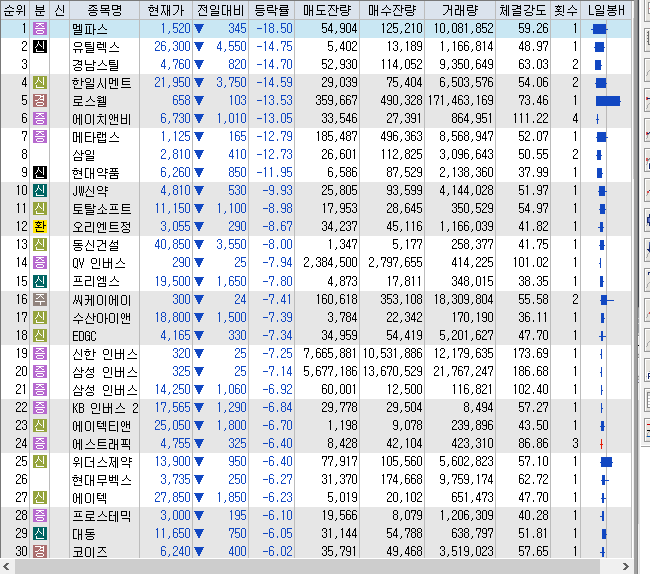650x574 pixels.
Task: Select the stock name 경남스틸
Action: pos(96,65)
